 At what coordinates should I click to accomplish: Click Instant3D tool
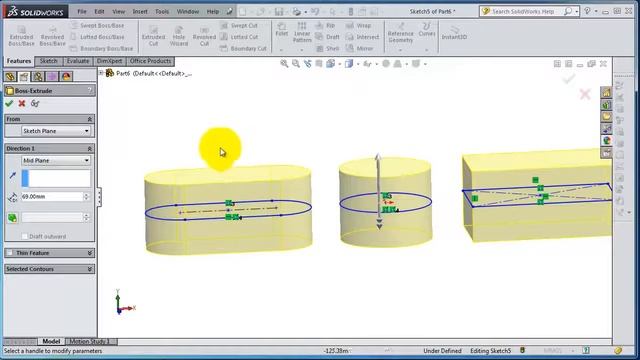[454, 33]
